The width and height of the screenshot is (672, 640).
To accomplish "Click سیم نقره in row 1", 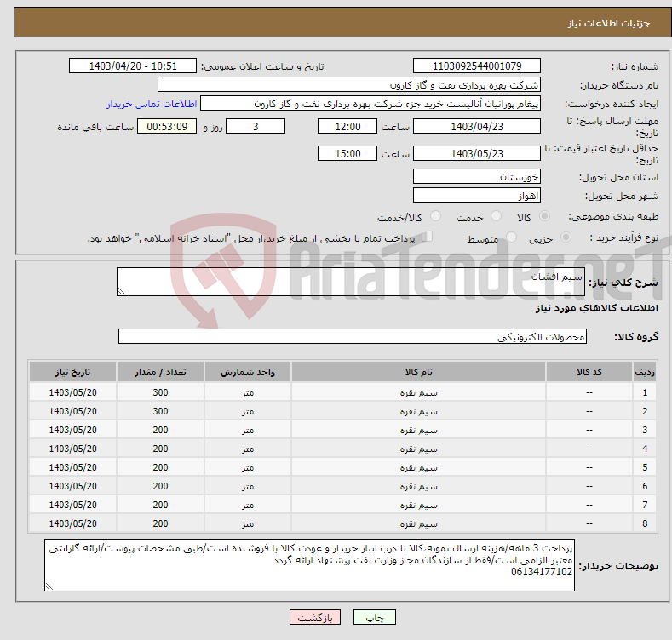I will coord(418,392).
